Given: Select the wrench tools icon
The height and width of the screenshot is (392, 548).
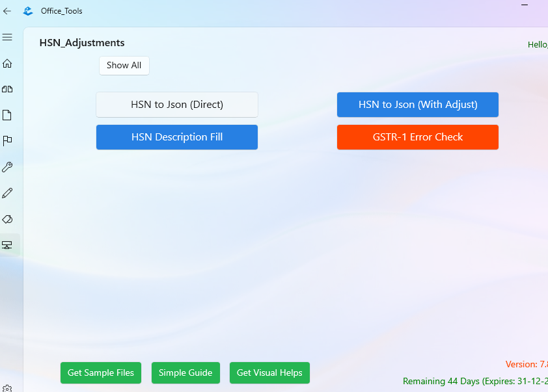Looking at the screenshot, I should 7,166.
